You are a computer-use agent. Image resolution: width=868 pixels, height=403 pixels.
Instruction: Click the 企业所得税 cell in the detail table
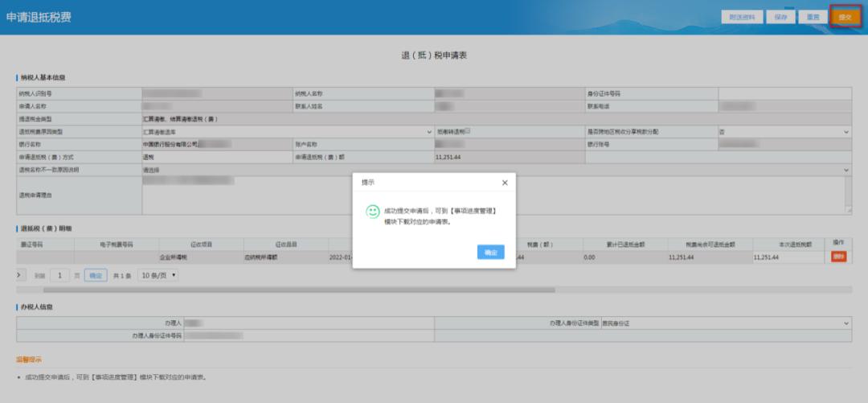point(201,257)
